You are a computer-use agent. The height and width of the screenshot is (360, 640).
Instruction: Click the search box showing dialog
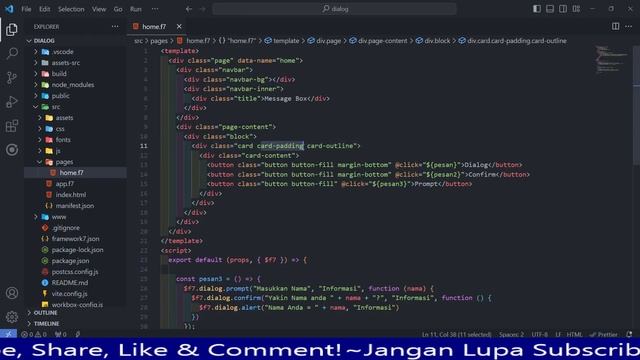coord(334,9)
